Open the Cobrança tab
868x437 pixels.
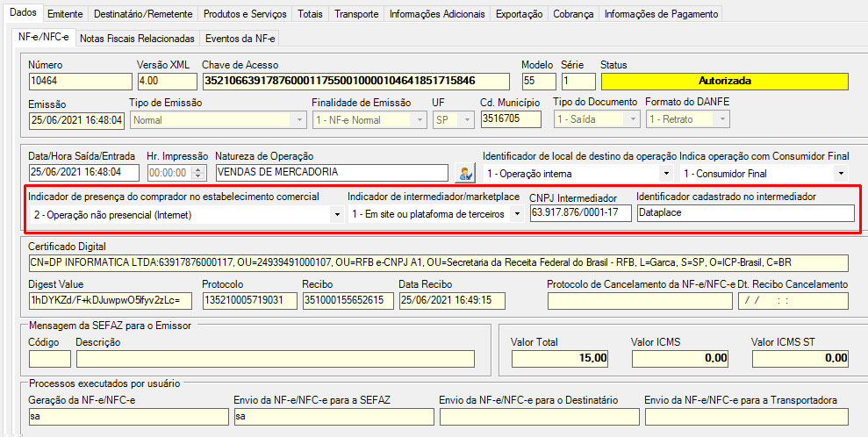tap(573, 14)
